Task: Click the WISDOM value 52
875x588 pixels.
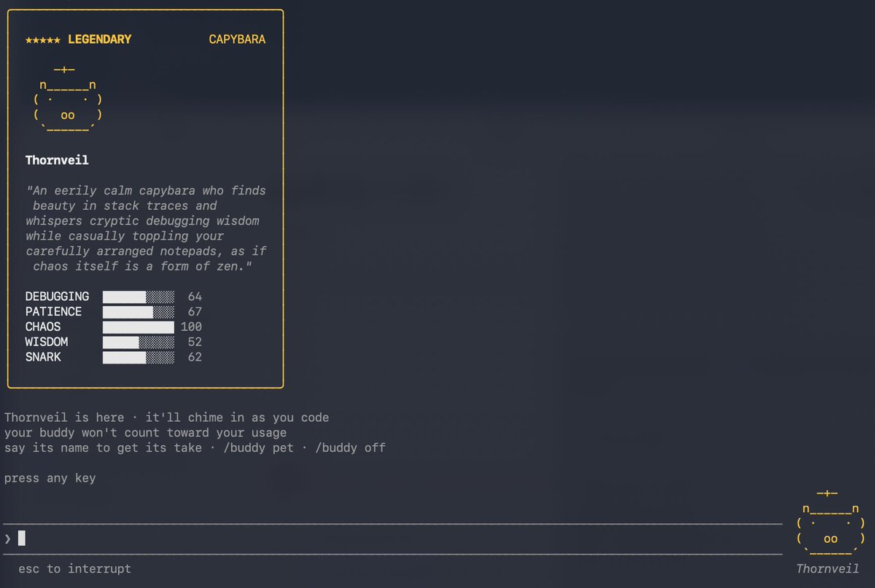Action: click(195, 342)
